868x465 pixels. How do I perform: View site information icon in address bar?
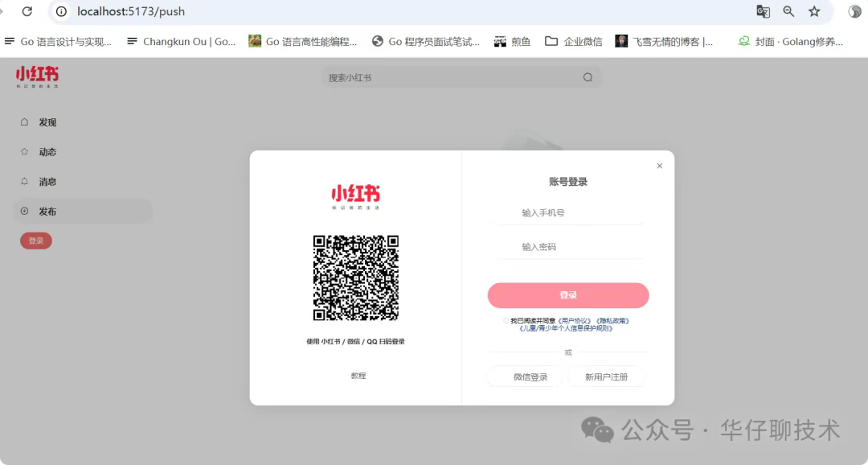coord(61,11)
